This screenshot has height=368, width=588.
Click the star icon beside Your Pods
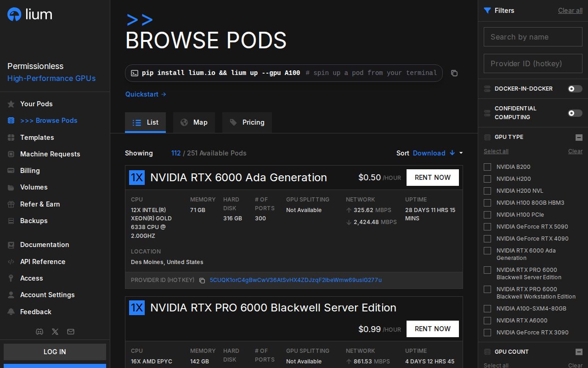11,104
